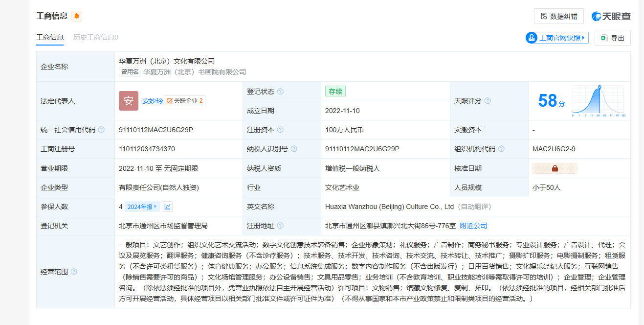Click the 数据纠错 button
The width and height of the screenshot is (644, 325).
coord(558,16)
